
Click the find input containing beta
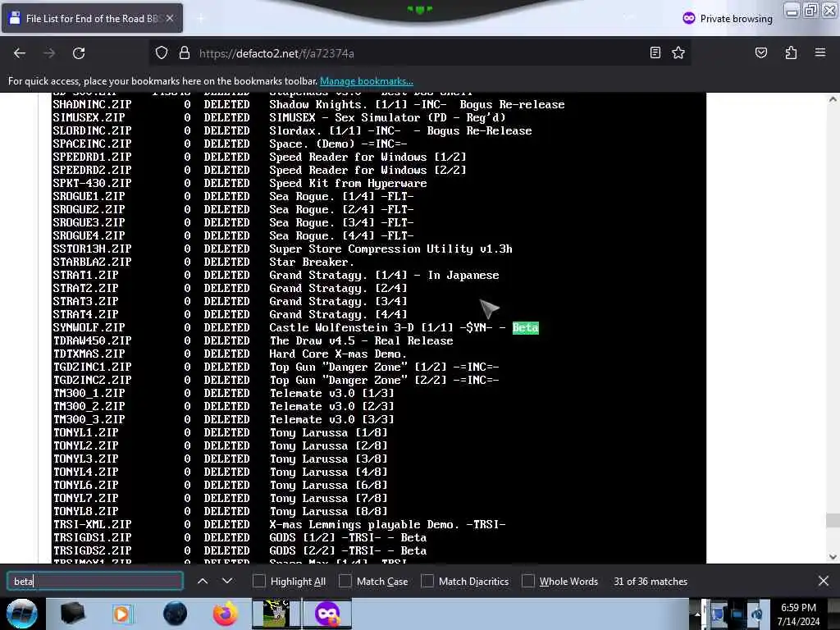tap(95, 582)
